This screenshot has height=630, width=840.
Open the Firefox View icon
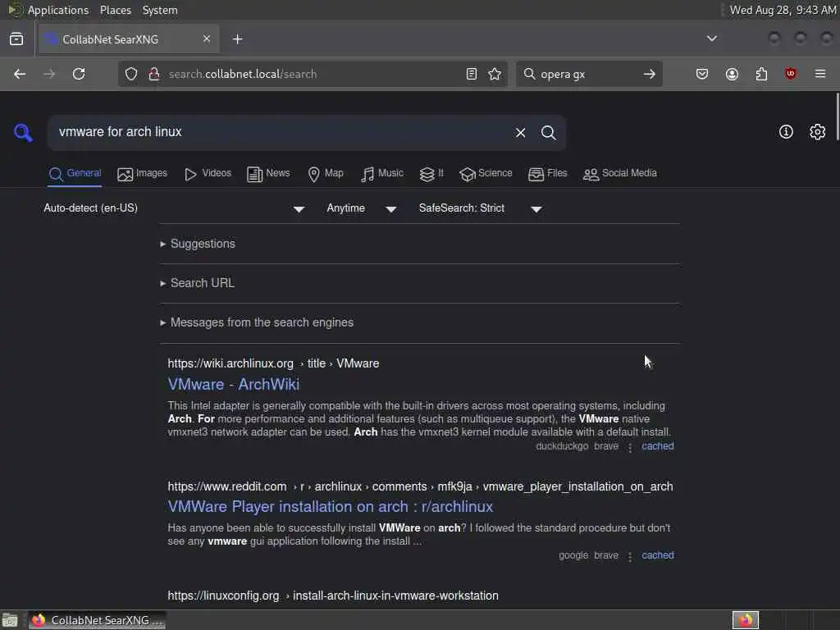point(16,39)
